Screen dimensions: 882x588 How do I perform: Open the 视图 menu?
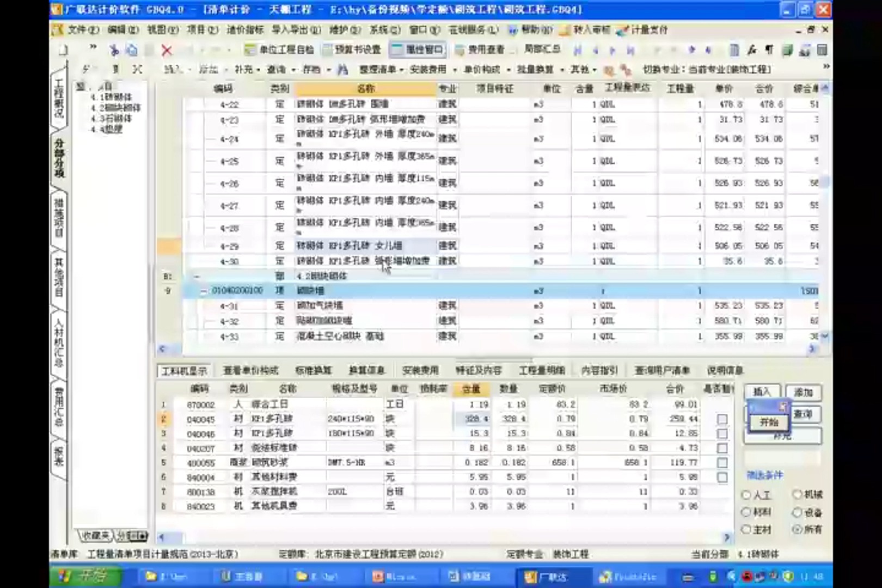point(162,30)
